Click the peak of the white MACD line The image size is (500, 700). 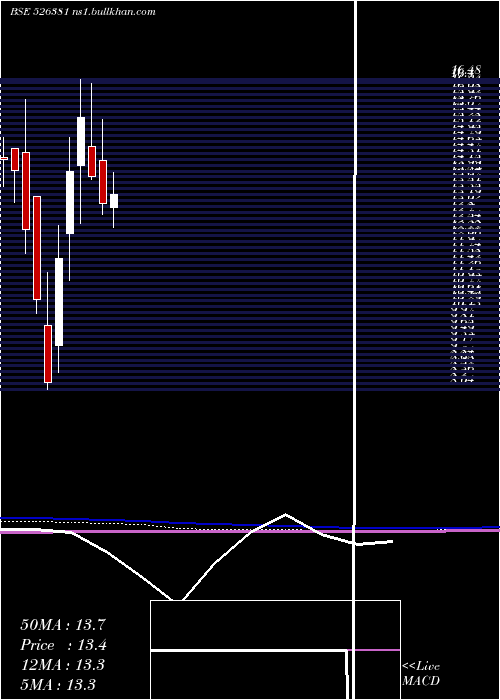pyautogui.click(x=285, y=514)
